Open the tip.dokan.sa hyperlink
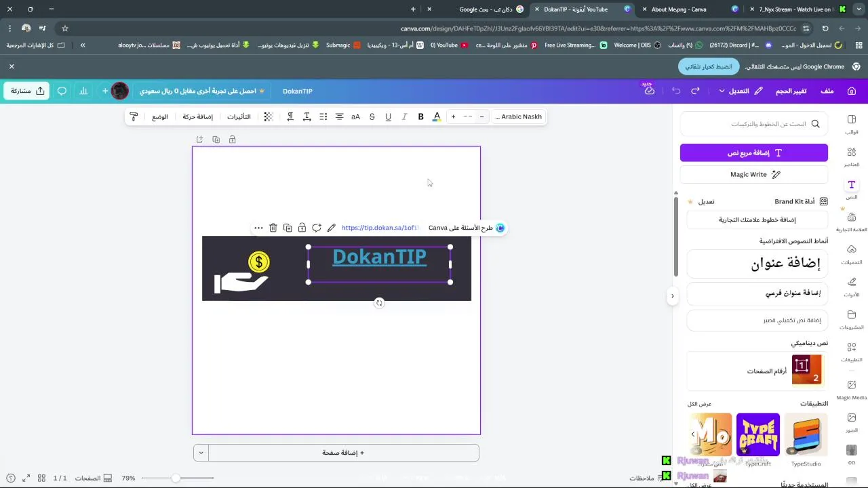This screenshot has width=868, height=488. [380, 228]
